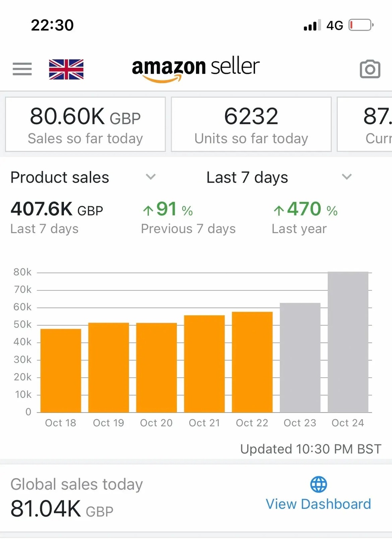392x539 pixels.
Task: Tap the battery status icon
Action: coord(361,25)
